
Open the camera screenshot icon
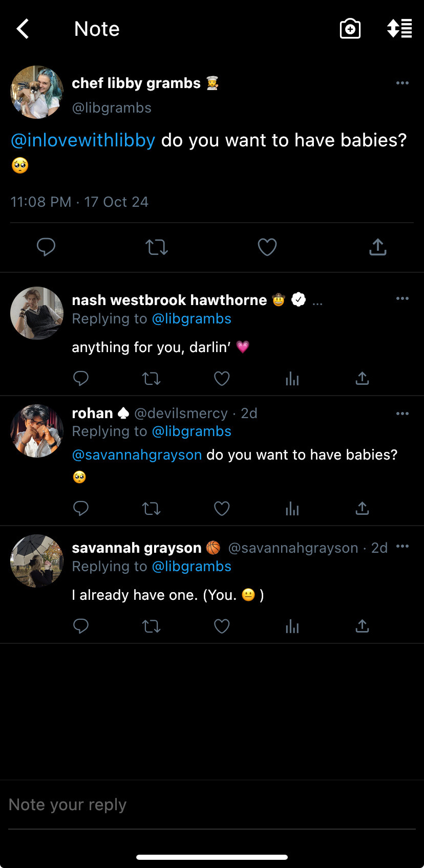pyautogui.click(x=350, y=29)
